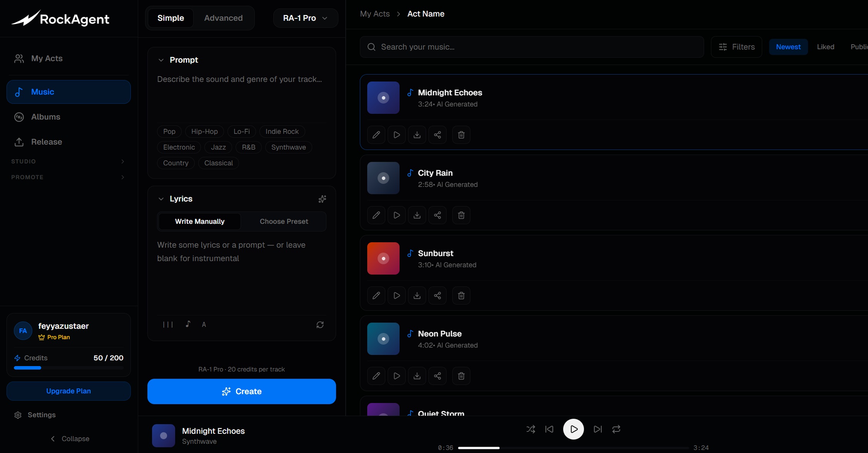Toggle repeat in the player bar
Viewport: 868px width, 453px height.
click(x=616, y=429)
